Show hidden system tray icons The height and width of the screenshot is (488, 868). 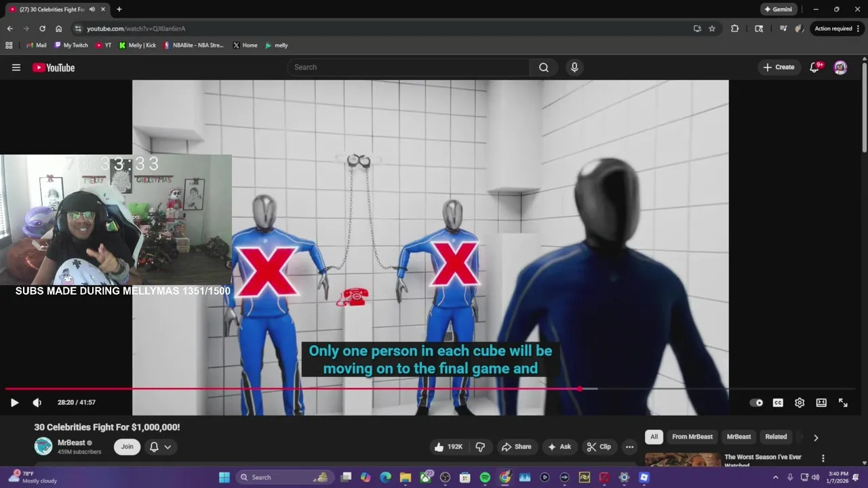[776, 477]
